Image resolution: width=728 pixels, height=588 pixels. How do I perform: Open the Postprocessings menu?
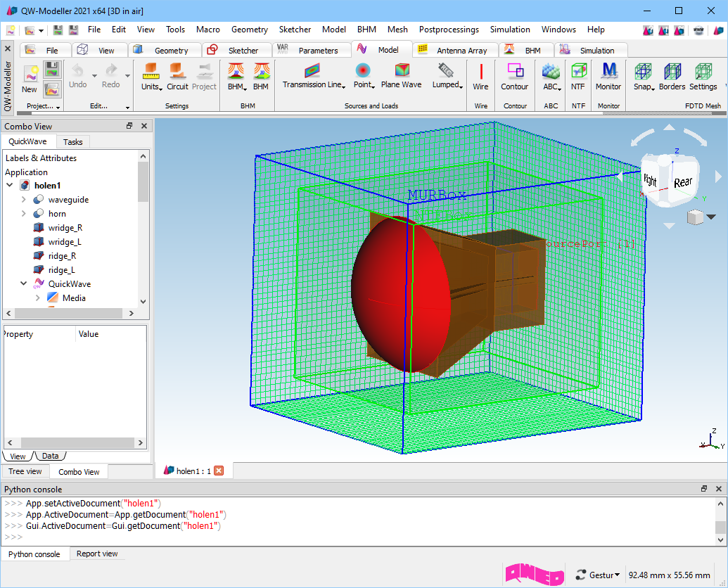[x=449, y=30]
